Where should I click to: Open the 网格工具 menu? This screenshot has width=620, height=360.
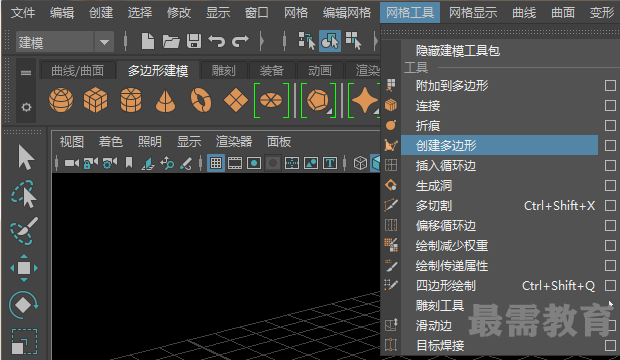[x=410, y=13]
